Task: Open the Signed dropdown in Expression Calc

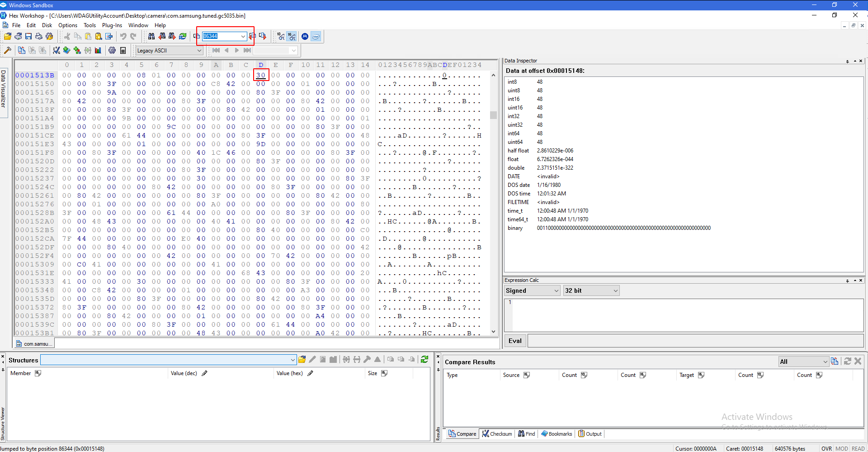Action: pos(532,290)
